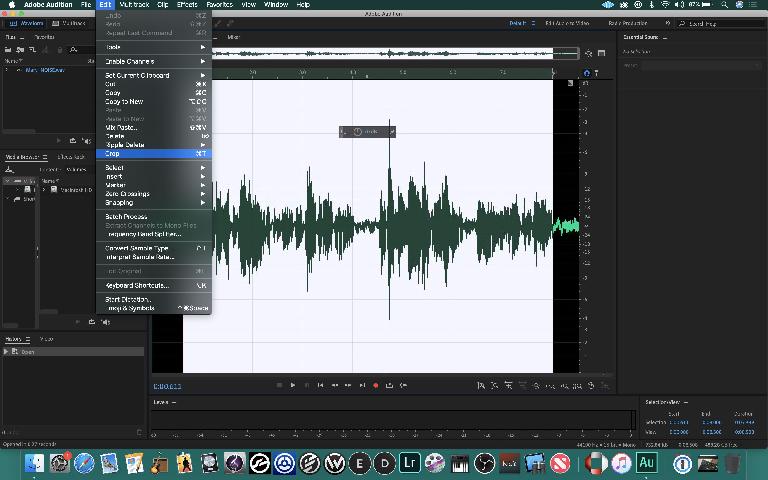
Task: Choose Batch Process in Edit menu
Action: [x=154, y=216]
